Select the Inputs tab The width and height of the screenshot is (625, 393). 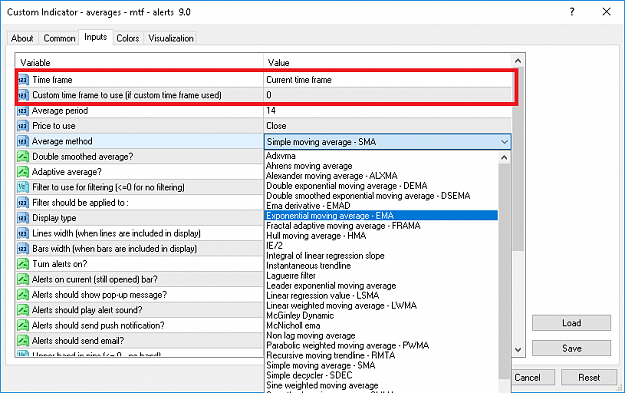(96, 37)
